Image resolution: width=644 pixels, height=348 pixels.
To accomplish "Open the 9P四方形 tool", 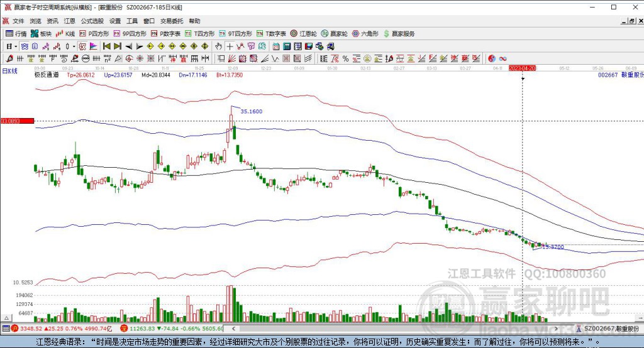I will 130,34.
